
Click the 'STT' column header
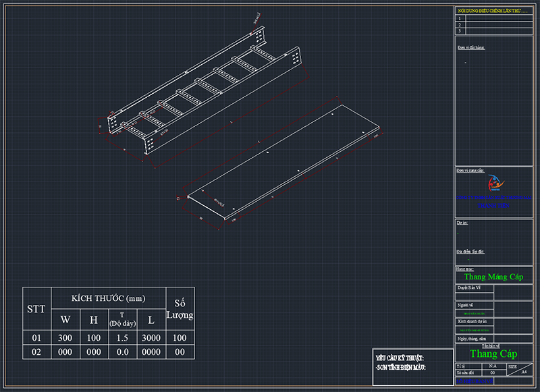coord(36,309)
